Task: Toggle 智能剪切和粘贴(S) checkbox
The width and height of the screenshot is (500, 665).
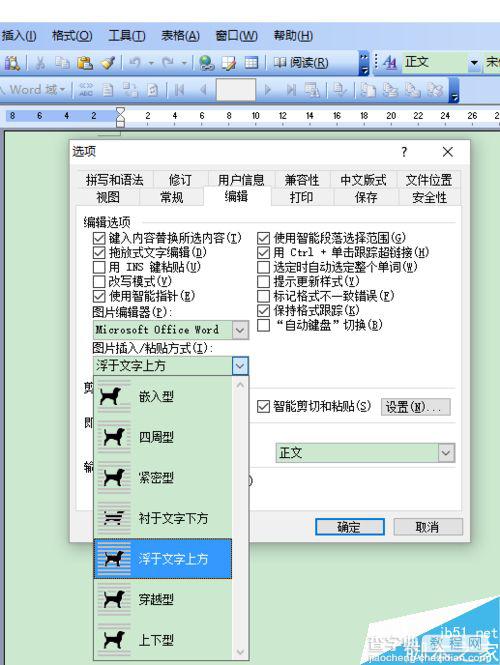Action: tap(263, 407)
